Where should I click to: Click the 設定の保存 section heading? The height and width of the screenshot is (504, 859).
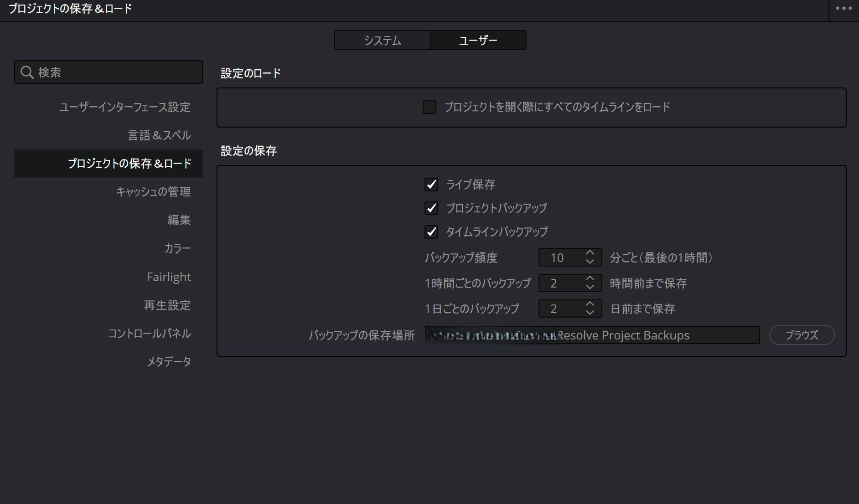pos(249,151)
